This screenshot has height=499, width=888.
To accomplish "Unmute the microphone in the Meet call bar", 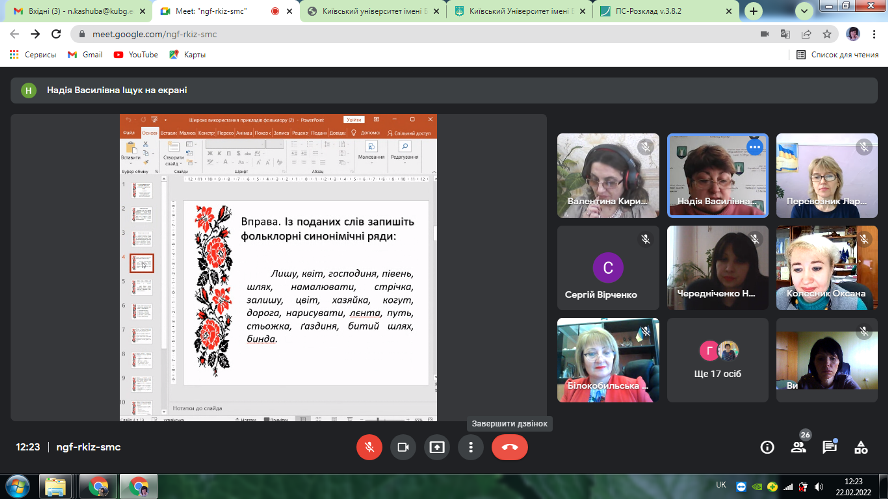I will (x=369, y=447).
